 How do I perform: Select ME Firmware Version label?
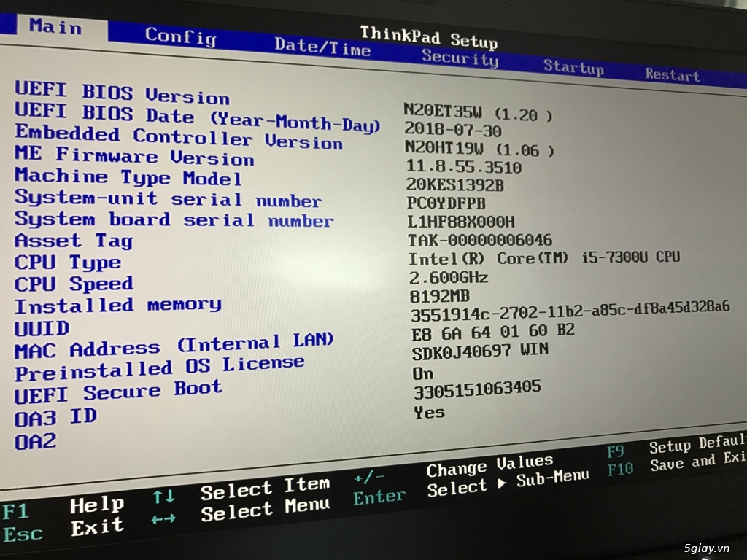[134, 156]
